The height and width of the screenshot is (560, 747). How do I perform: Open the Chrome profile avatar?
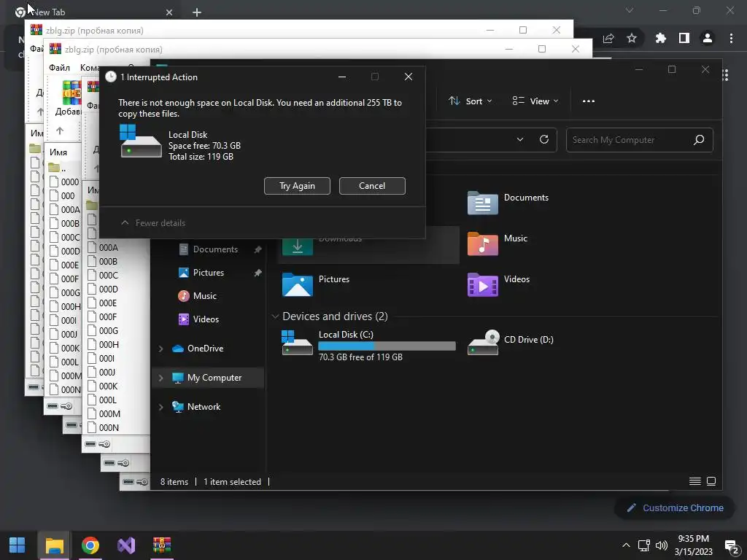point(708,38)
